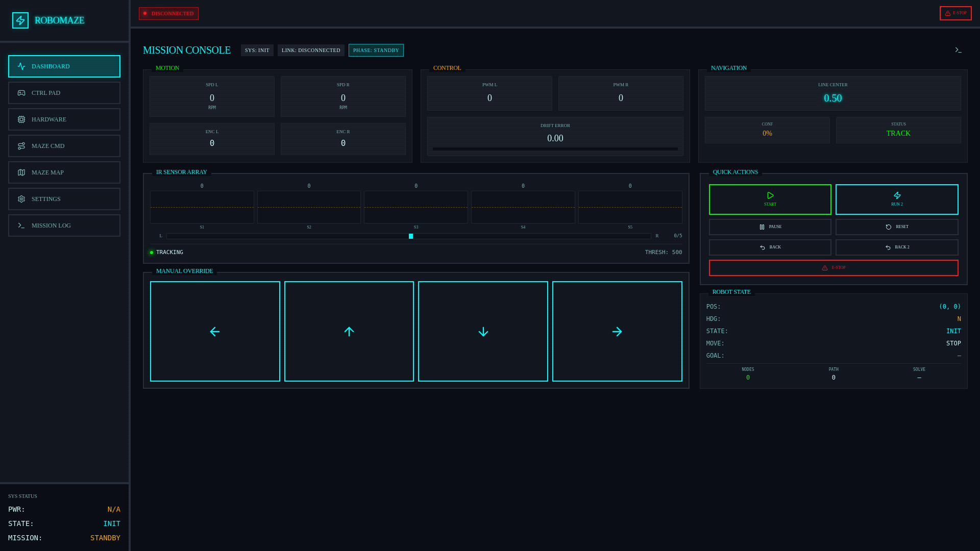980x551 pixels.
Task: Click the MISSION STANDBY value in Sys Status
Action: tap(105, 538)
